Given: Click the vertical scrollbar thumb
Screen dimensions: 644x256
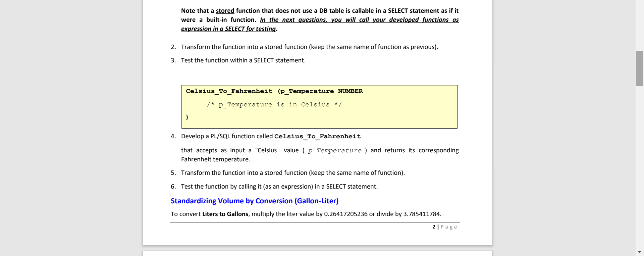Looking at the screenshot, I should click(640, 69).
